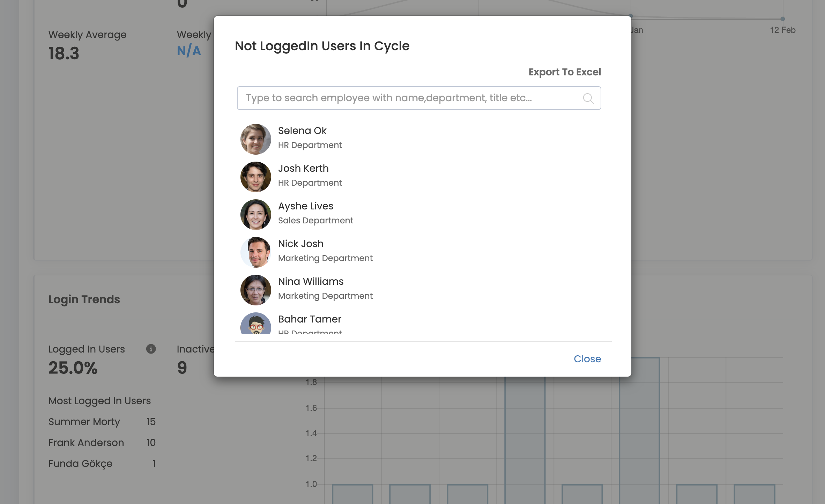Viewport: 825px width, 504px height.
Task: Click HR Department under Selena Ok
Action: click(x=310, y=145)
